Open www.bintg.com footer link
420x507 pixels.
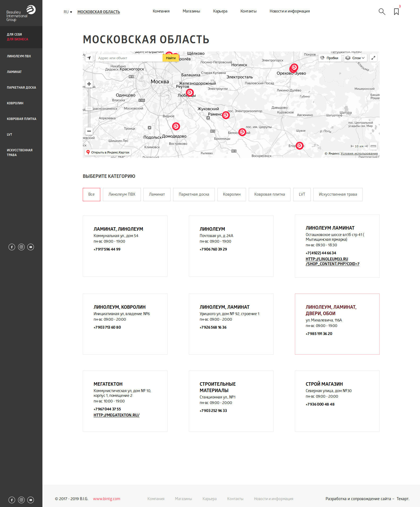coord(107,499)
